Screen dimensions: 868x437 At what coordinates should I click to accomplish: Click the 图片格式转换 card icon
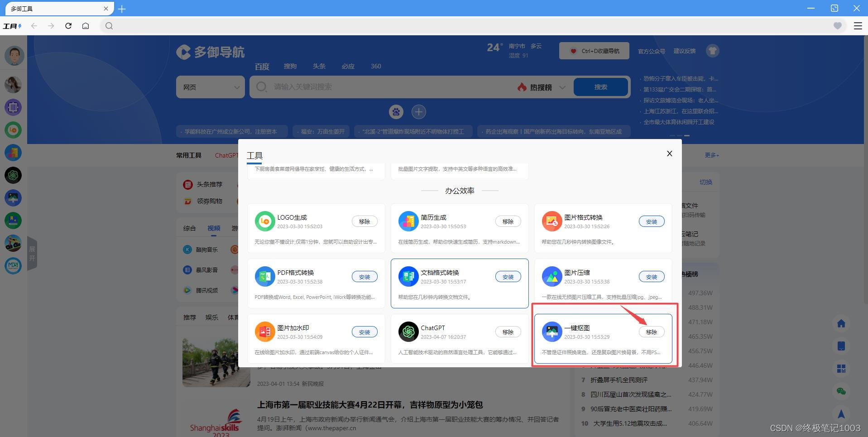(x=552, y=221)
